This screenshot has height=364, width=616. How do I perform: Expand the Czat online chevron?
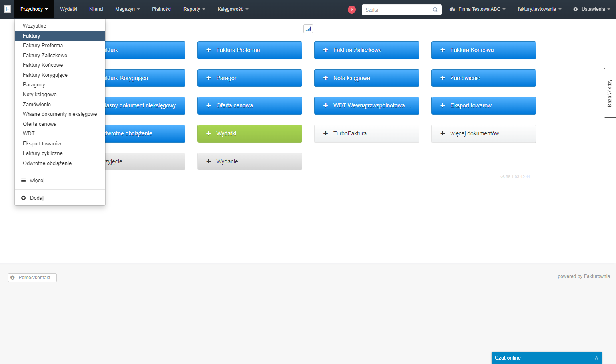coord(596,358)
